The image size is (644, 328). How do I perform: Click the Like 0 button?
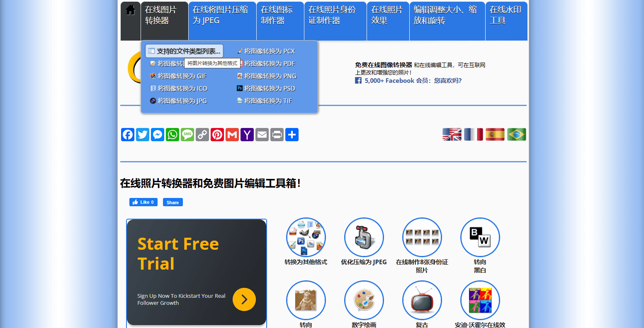(143, 202)
